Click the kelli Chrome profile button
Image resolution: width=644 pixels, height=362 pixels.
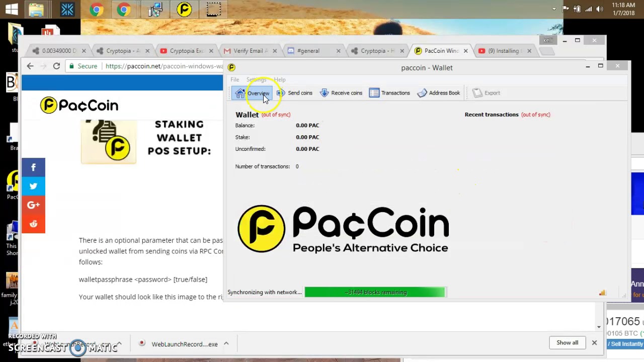coord(547,40)
